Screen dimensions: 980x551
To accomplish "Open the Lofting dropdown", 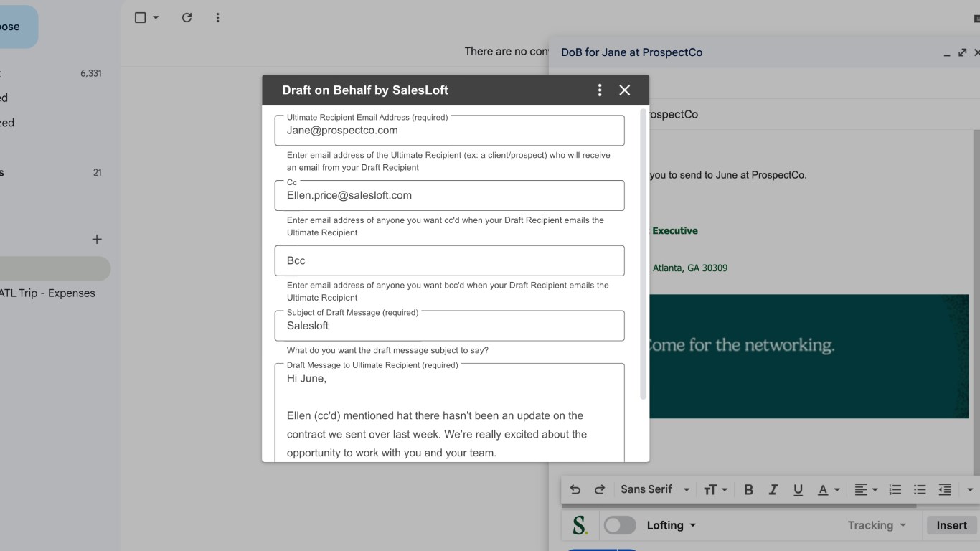I will [x=672, y=525].
